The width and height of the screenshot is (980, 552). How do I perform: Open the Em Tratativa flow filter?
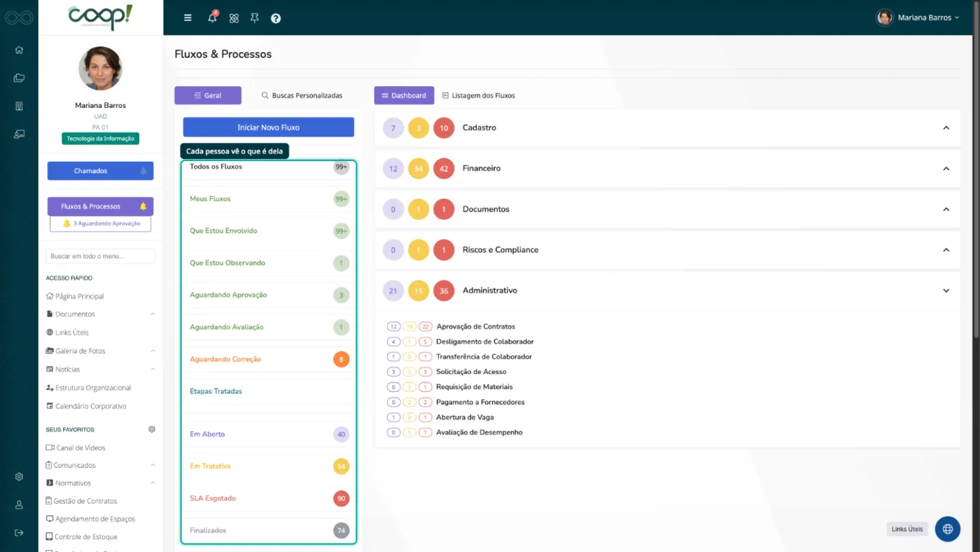(x=269, y=467)
